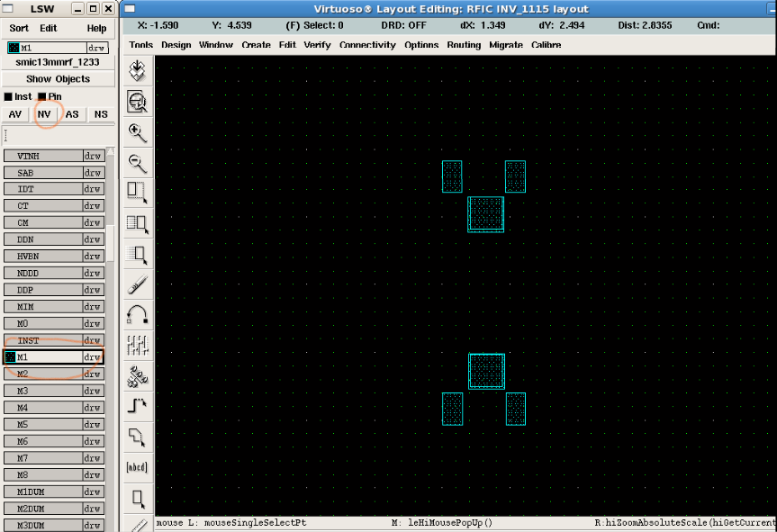Open the Design menu

point(176,45)
